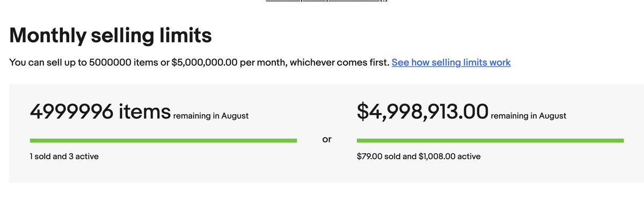Click the Monthly selling limits heading
This screenshot has height=216, width=644.
coord(111,35)
